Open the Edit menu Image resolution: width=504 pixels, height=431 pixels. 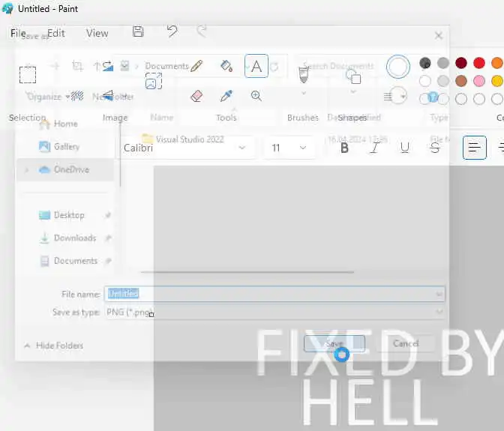[x=56, y=33]
